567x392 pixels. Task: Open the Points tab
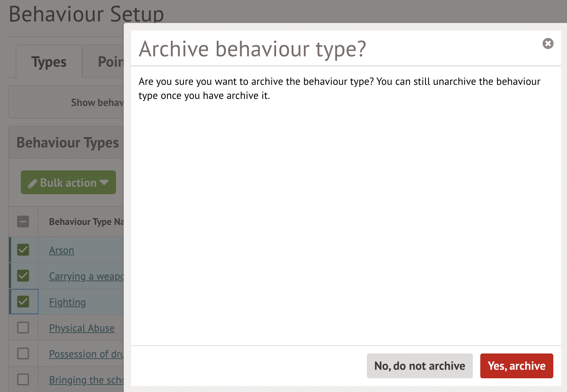110,62
